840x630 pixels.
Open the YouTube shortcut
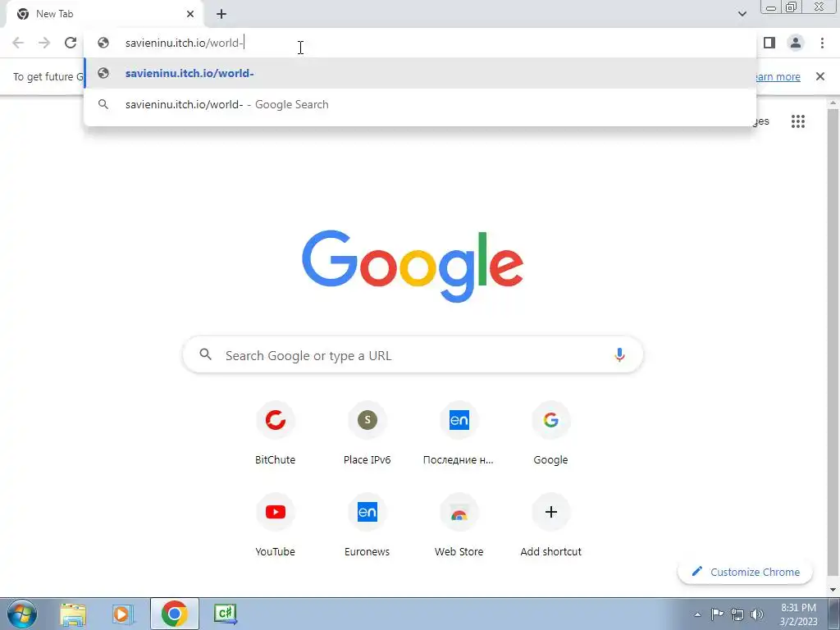(276, 525)
